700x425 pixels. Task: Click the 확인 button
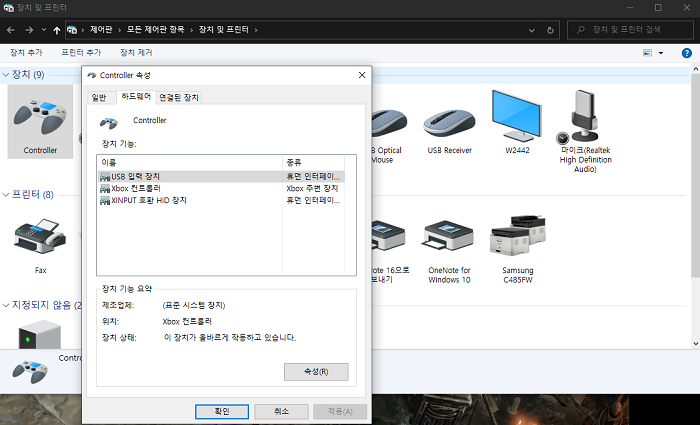tap(222, 411)
